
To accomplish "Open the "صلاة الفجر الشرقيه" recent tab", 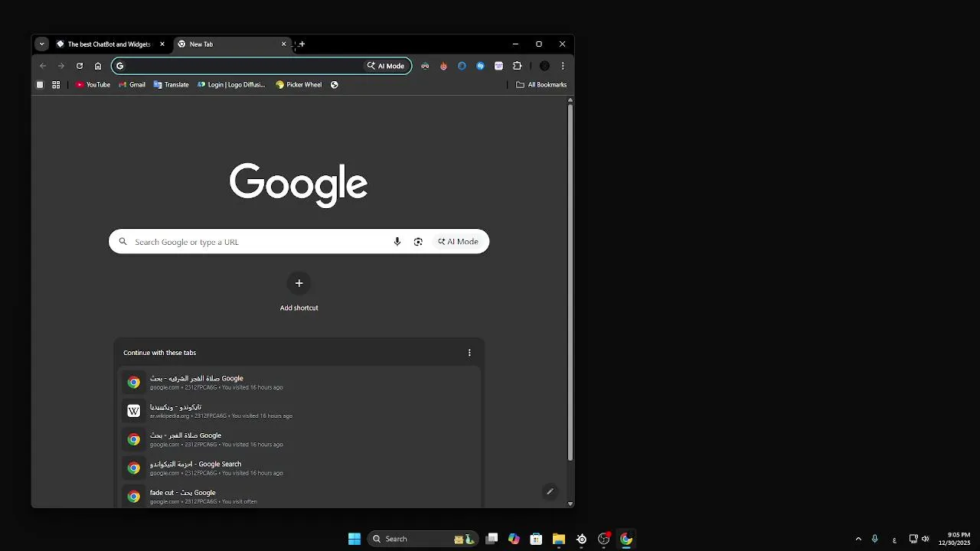I will point(299,383).
